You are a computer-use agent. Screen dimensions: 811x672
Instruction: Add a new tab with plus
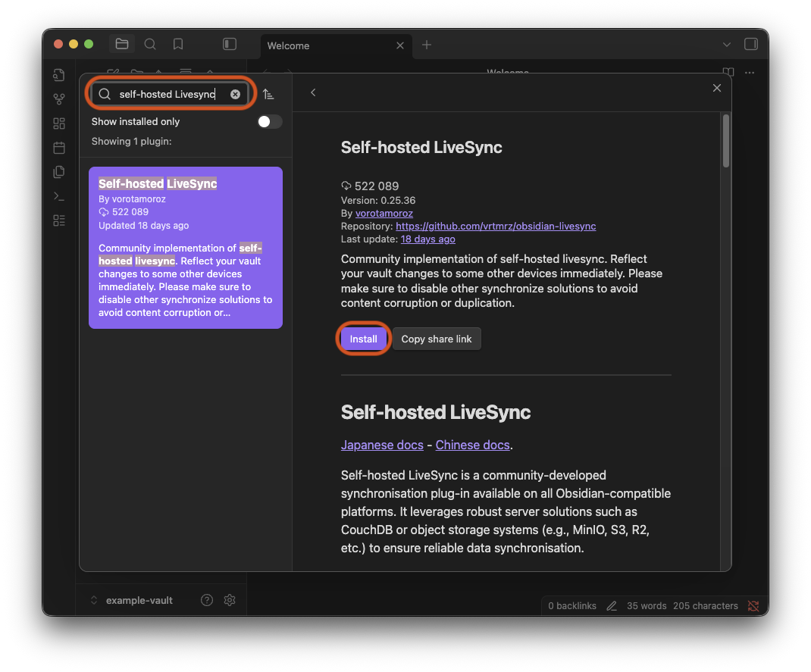426,45
